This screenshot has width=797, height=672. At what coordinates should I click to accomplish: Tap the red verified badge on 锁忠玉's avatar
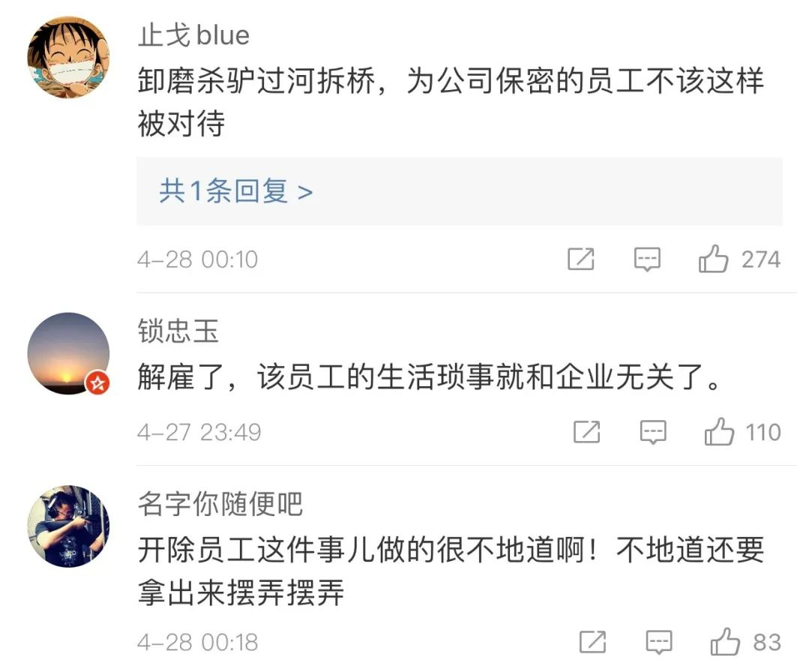pos(97,382)
